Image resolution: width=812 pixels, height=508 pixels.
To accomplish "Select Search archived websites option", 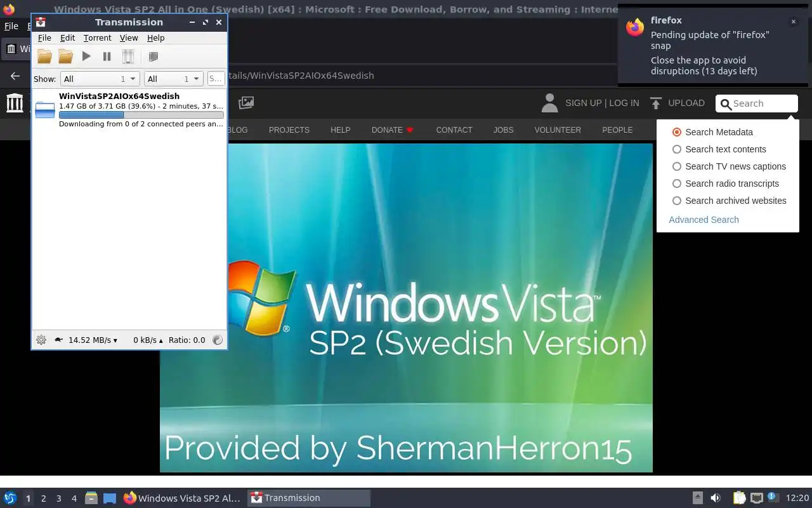I will 677,201.
